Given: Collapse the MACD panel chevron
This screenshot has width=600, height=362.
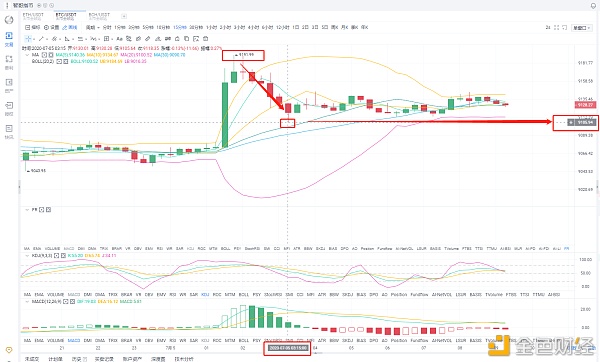Looking at the screenshot, I should pos(27,302).
